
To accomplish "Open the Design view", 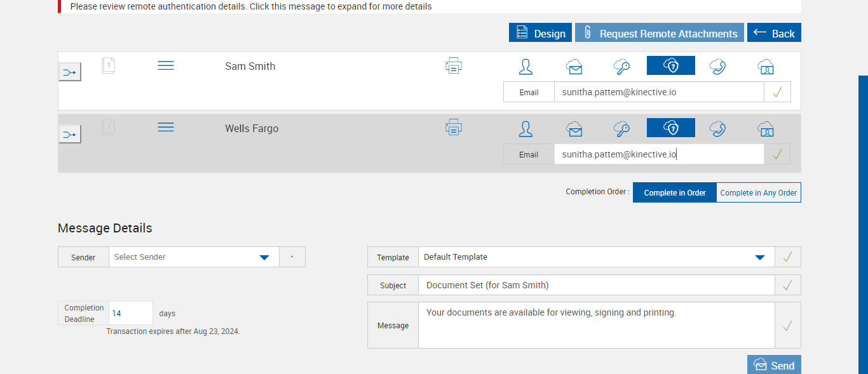I will [x=540, y=33].
